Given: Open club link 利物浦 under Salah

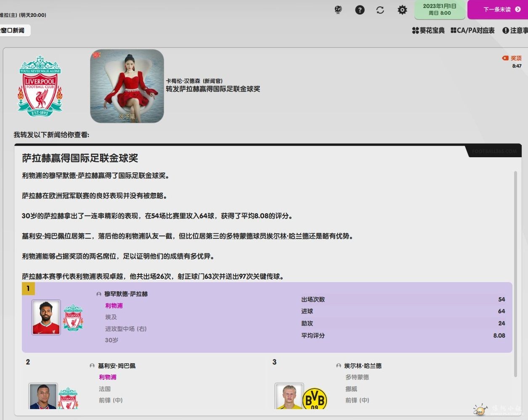Looking at the screenshot, I should coord(114,306).
